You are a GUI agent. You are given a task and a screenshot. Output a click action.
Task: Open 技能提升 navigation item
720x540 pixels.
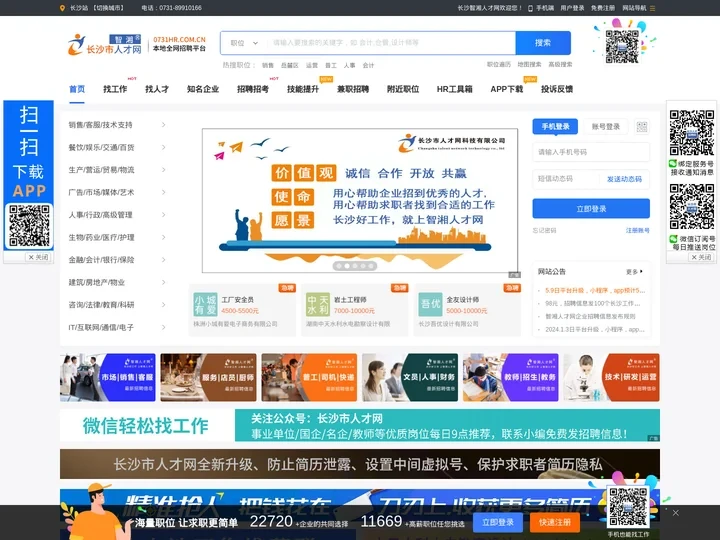click(303, 89)
